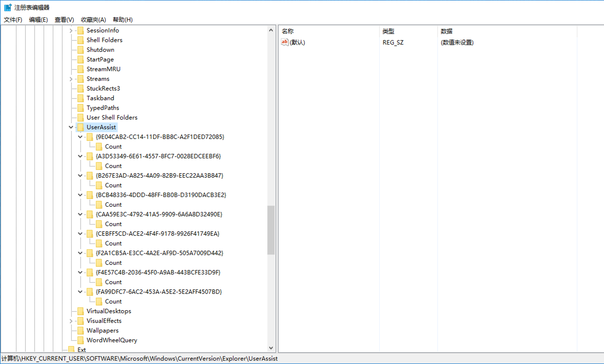Viewport: 604px width, 364px height.
Task: Click the 名称 column header
Action: point(287,31)
